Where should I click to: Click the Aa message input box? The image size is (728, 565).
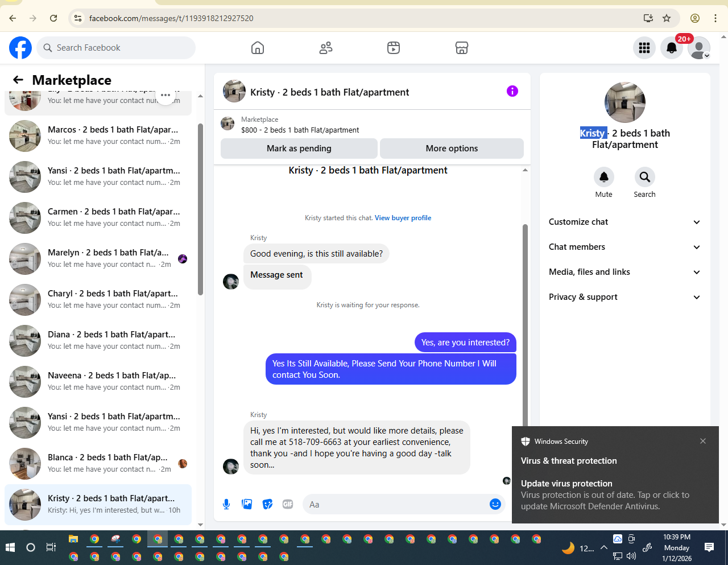pos(397,505)
